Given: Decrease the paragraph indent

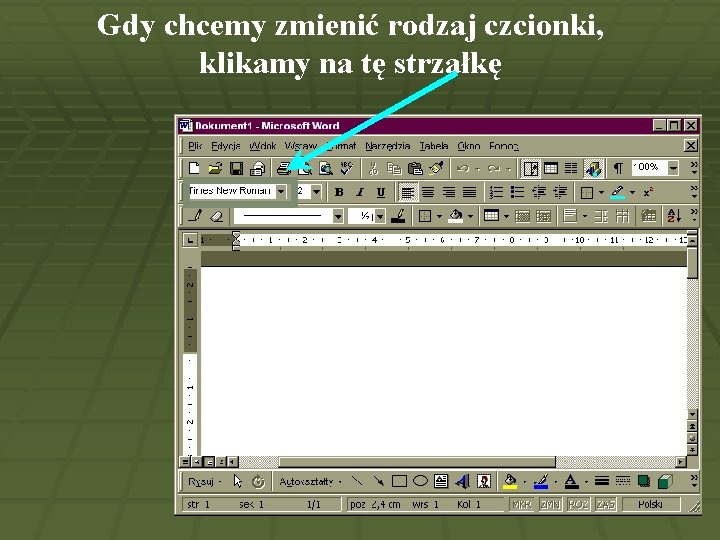Looking at the screenshot, I should 539,192.
